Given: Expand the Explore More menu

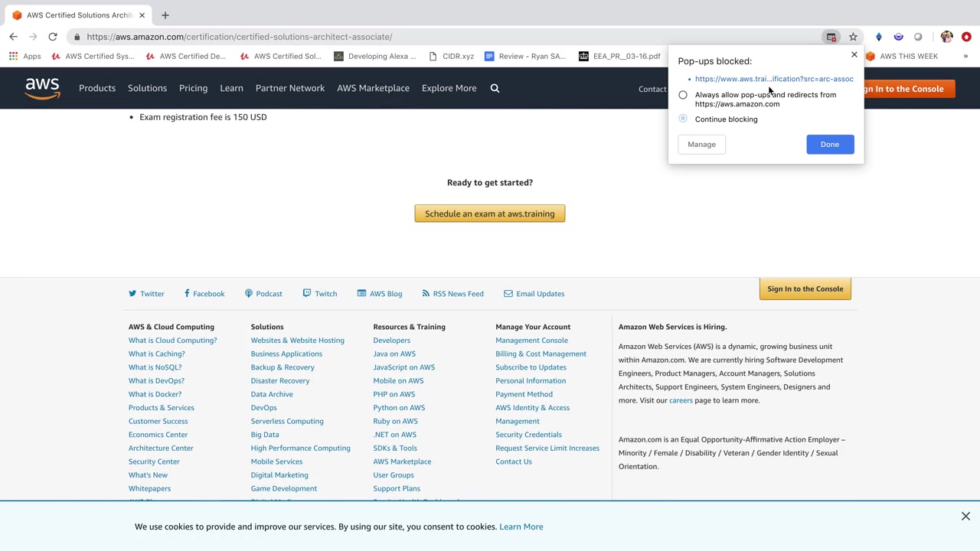Looking at the screenshot, I should (x=449, y=88).
